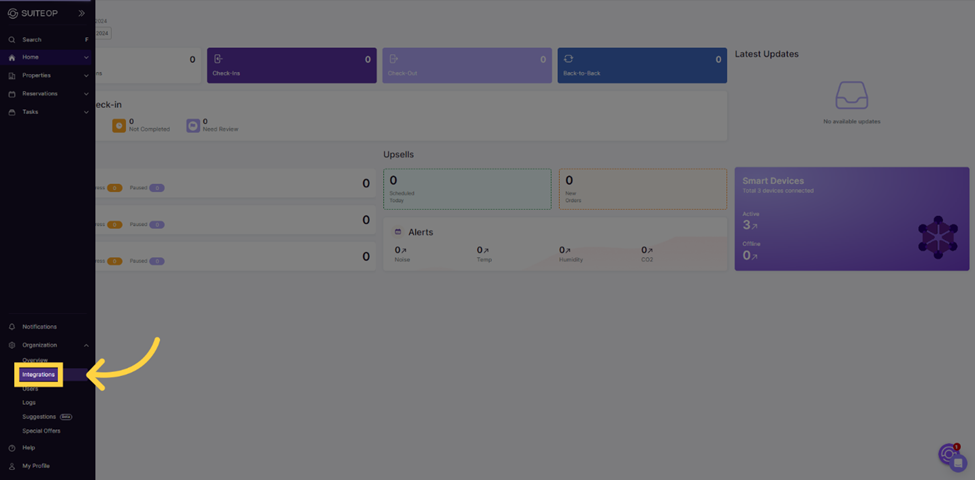The height and width of the screenshot is (480, 975).
Task: Expand the Tasks menu chevron
Action: coord(86,112)
